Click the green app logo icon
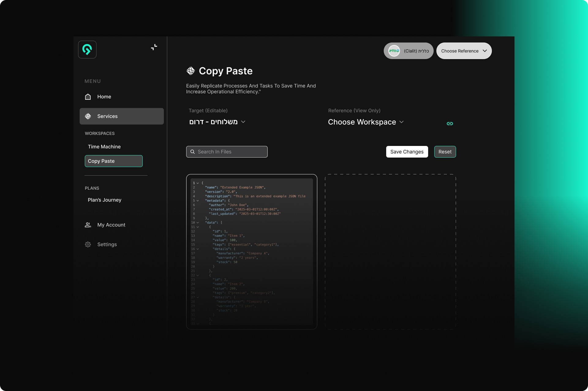Viewport: 588px width, 391px height. 87,50
